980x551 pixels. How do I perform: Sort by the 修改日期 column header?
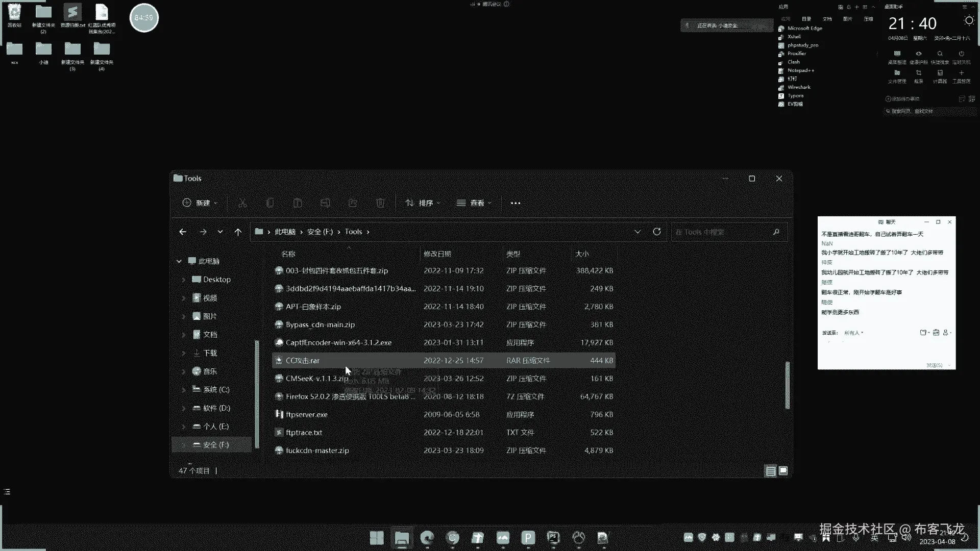(x=437, y=254)
